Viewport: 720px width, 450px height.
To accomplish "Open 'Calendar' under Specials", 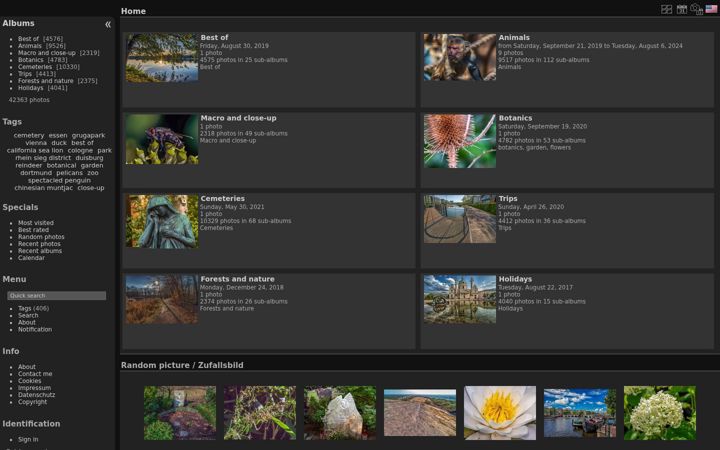I will pyautogui.click(x=31, y=258).
